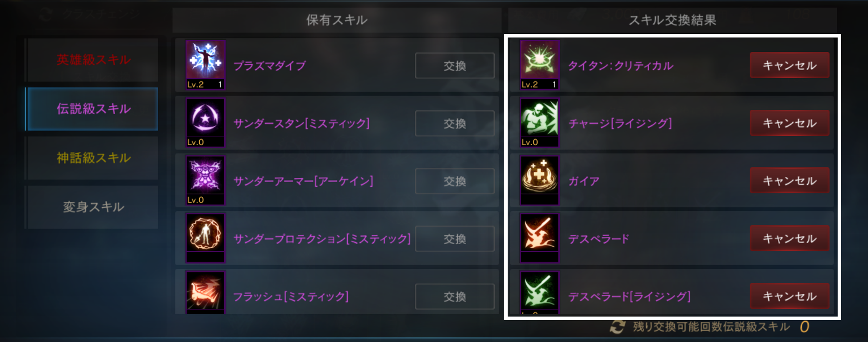
Task: Select the サンダースタン[ミスティック] skill icon
Action: 205,123
